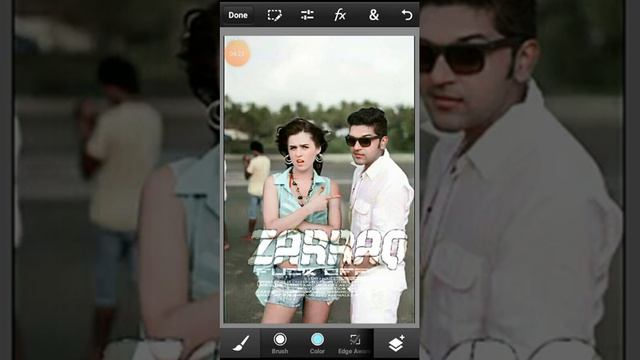Open the layers add icon
Image resolution: width=640 pixels, height=360 pixels.
(x=396, y=344)
